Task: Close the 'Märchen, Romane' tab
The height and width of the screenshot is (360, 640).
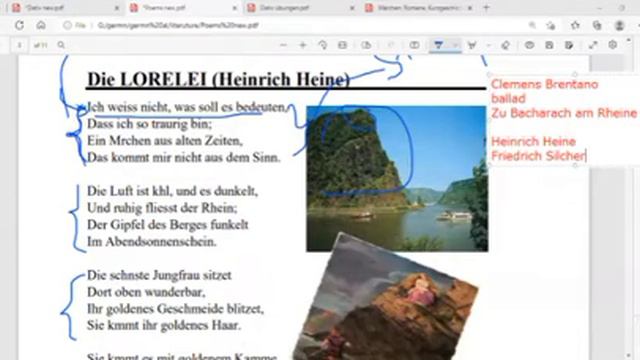Action: [470, 8]
